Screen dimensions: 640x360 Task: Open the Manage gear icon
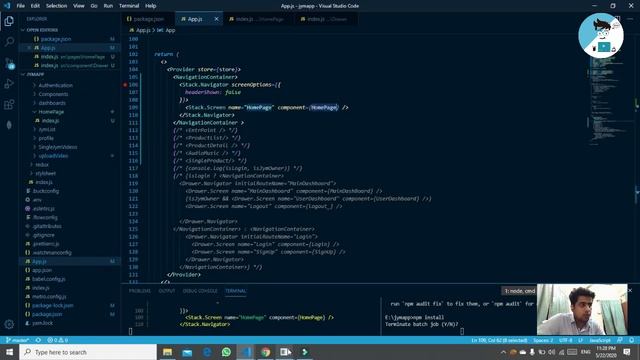tap(9, 324)
